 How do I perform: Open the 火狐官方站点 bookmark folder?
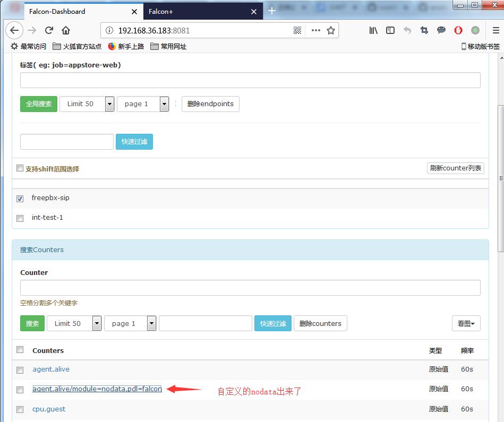pos(77,47)
